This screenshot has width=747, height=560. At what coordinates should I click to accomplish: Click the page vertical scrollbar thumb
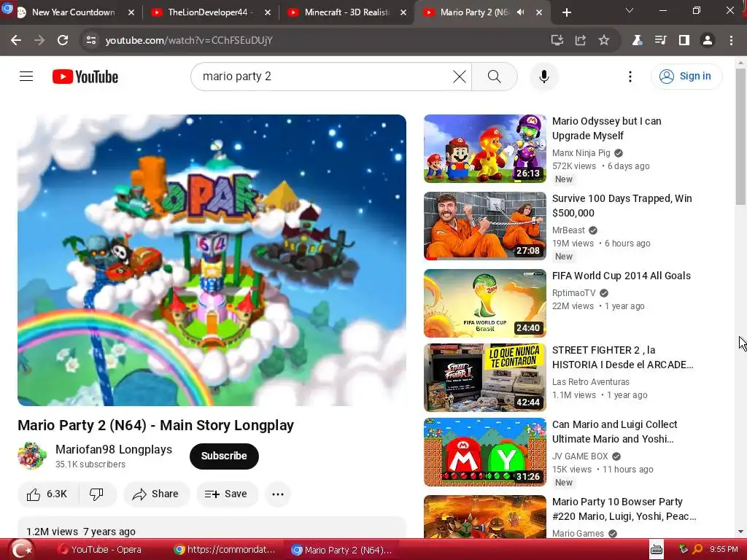740,137
